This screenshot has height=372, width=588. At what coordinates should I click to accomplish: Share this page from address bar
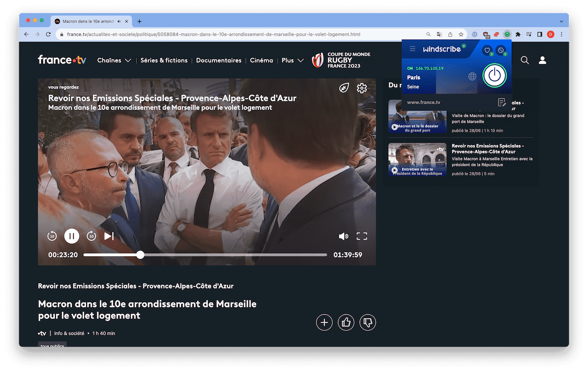click(450, 34)
